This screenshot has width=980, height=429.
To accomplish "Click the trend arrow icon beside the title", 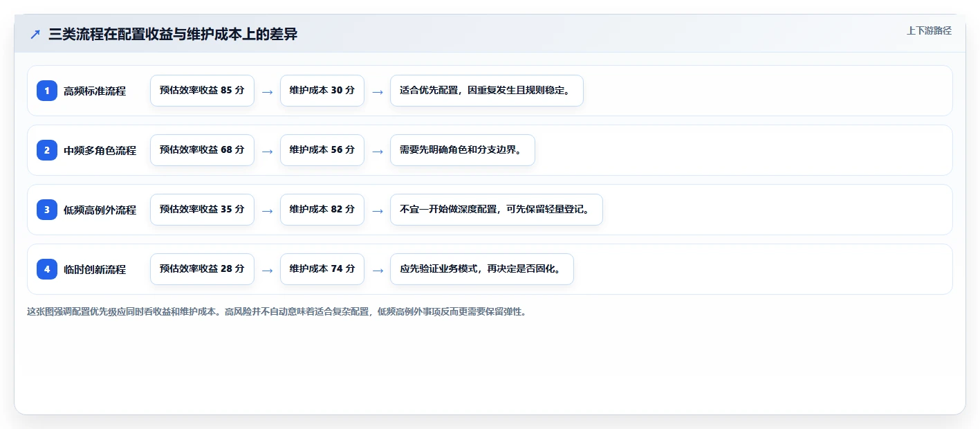I will 35,35.
